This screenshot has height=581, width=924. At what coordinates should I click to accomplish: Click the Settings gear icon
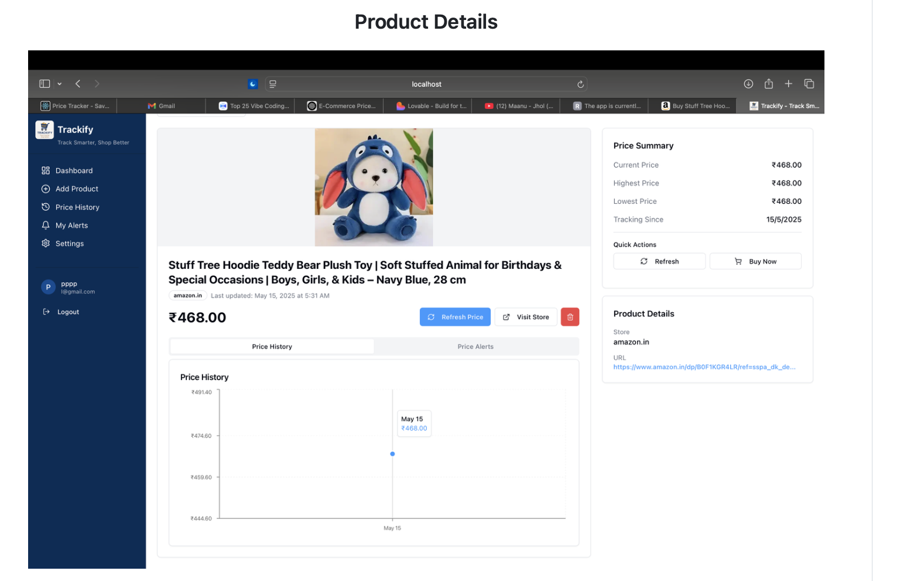tap(46, 243)
